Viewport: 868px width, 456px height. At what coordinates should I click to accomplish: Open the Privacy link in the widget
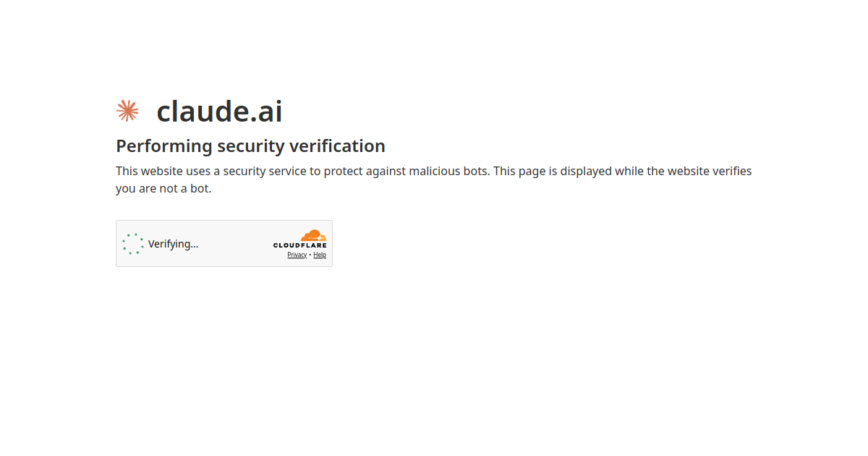tap(297, 255)
